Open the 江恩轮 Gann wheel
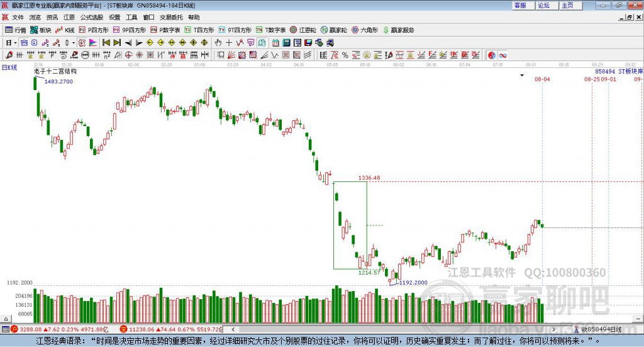The height and width of the screenshot is (347, 644). 303,30
